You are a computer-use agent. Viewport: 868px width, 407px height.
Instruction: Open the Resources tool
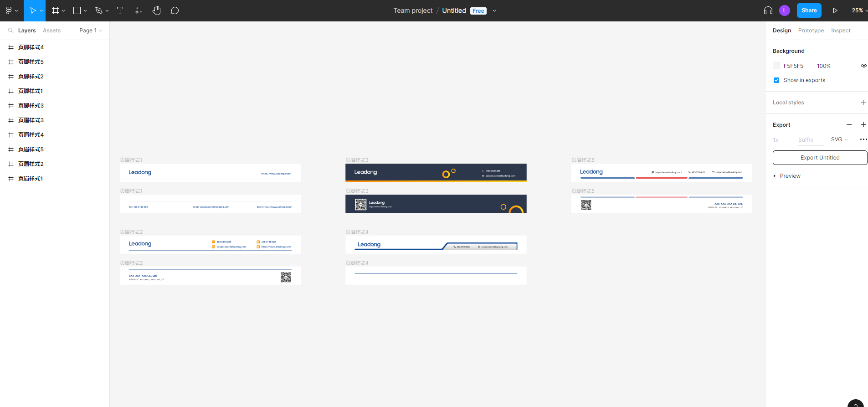[139, 10]
